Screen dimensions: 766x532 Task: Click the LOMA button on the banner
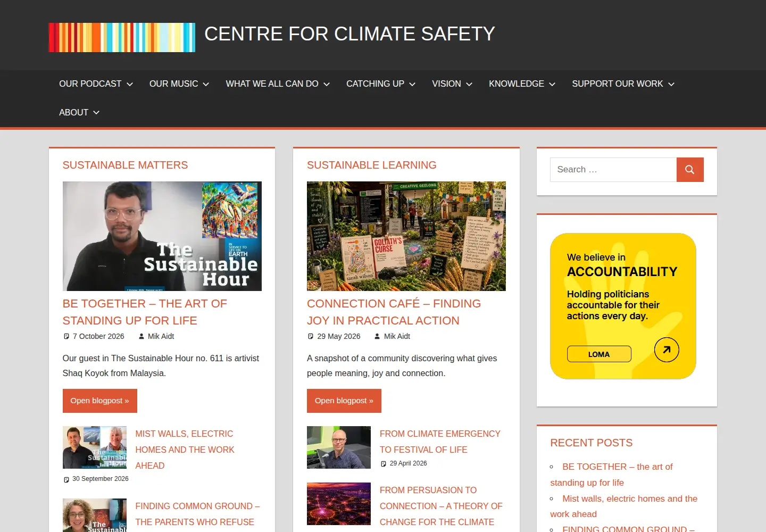pyautogui.click(x=599, y=354)
